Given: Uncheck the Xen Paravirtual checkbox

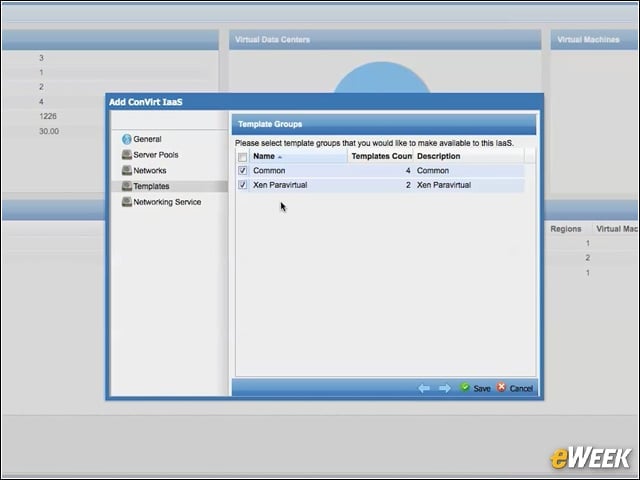Looking at the screenshot, I should coord(242,185).
